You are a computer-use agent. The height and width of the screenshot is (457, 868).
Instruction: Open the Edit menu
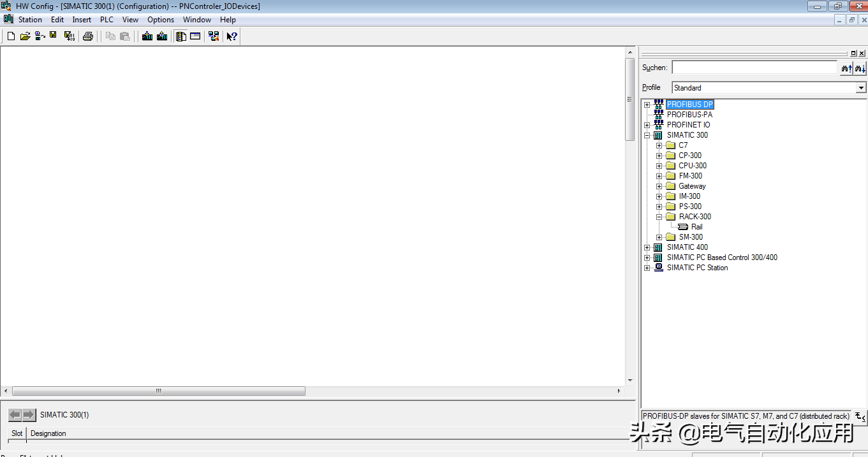point(57,20)
